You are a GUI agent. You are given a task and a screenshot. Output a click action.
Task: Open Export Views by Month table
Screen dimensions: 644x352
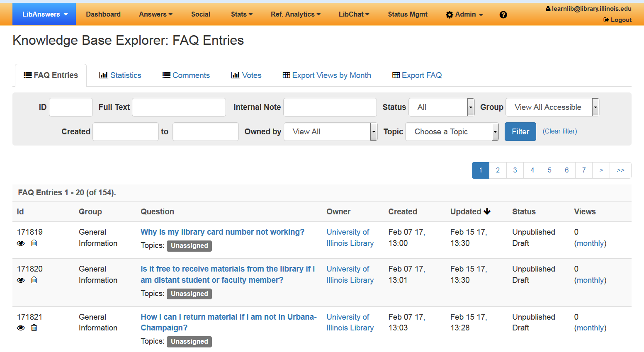327,75
